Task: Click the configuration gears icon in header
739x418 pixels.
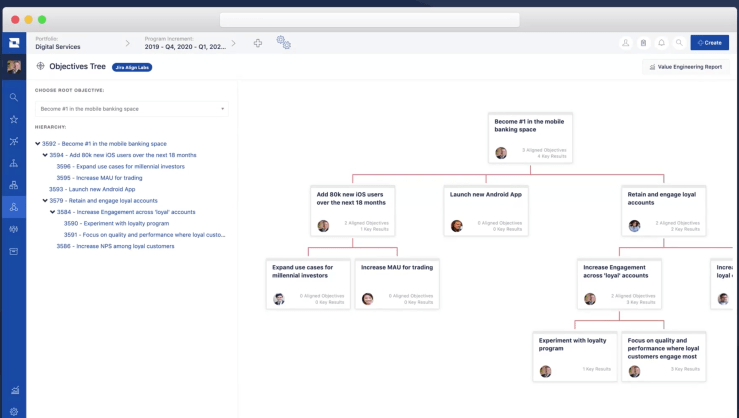Action: click(283, 43)
